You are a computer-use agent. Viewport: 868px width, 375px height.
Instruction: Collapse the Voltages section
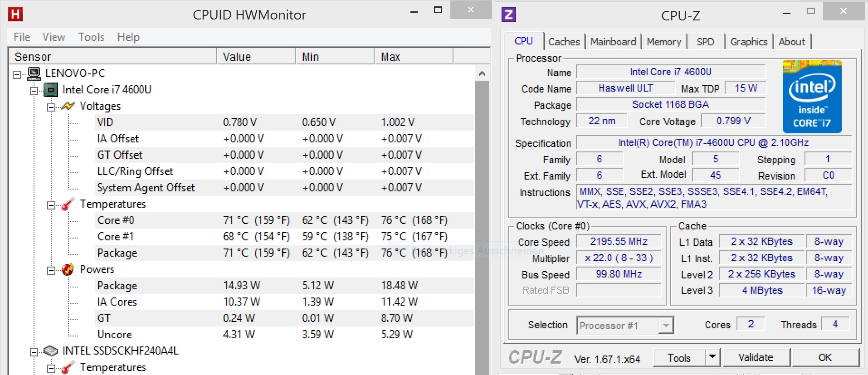(x=51, y=107)
